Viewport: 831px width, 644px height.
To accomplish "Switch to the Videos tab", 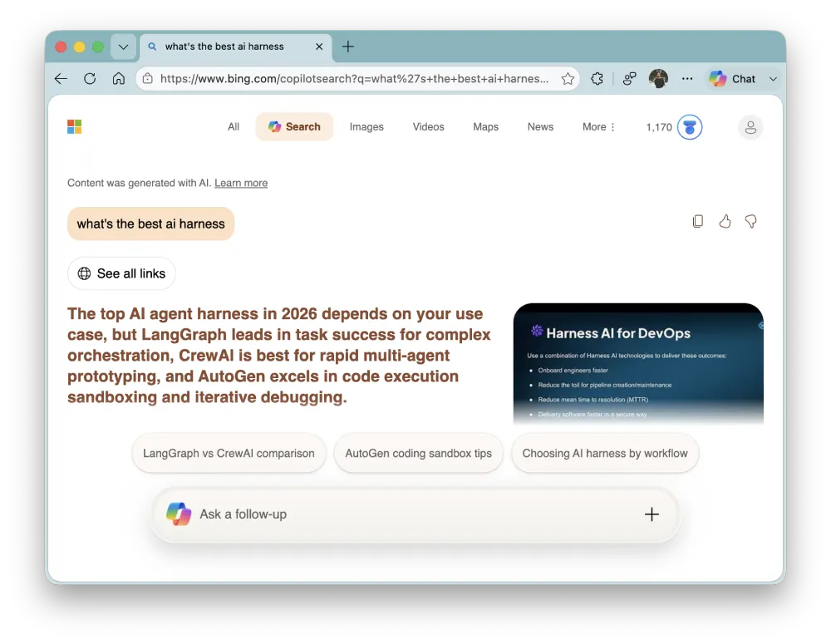I will [x=428, y=127].
